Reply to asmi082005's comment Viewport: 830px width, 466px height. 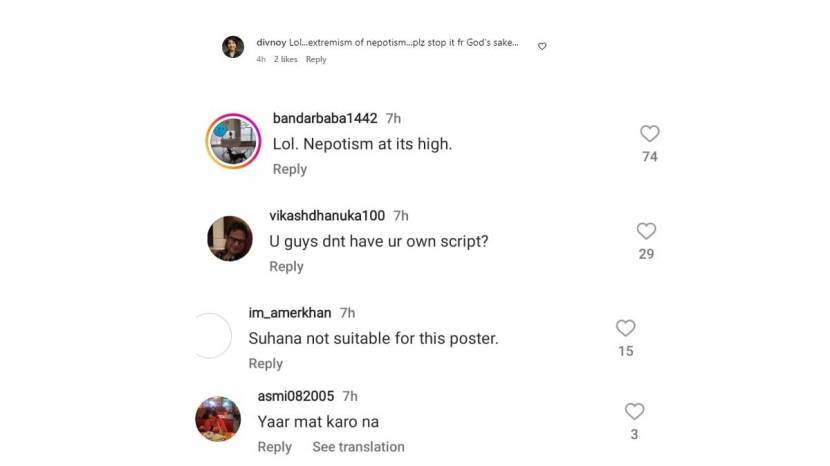coord(275,447)
